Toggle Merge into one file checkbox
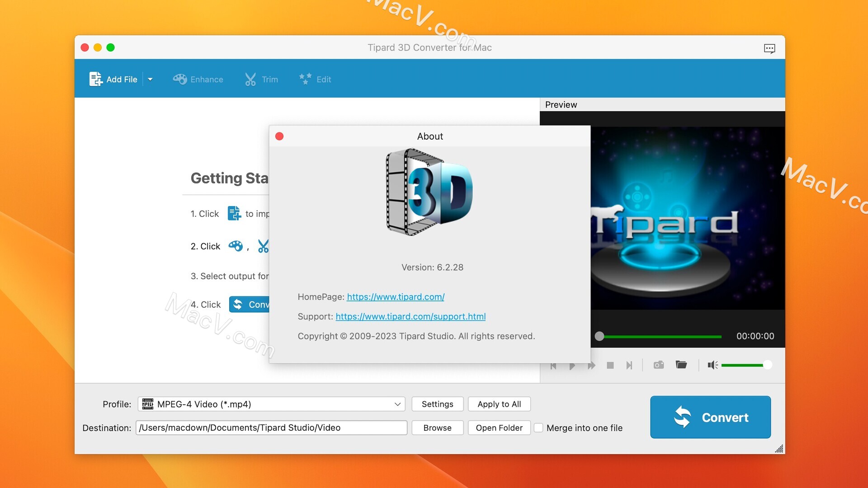This screenshot has width=868, height=488. 538,427
